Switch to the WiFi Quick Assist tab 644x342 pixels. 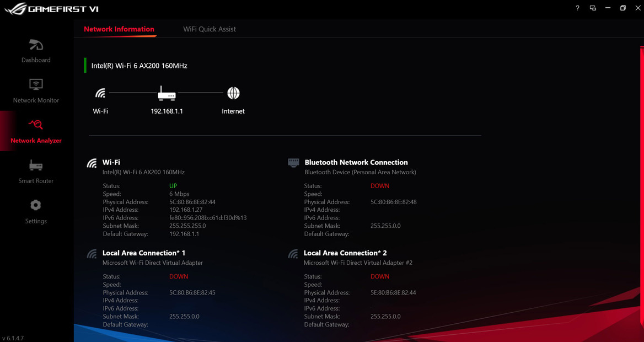point(210,29)
